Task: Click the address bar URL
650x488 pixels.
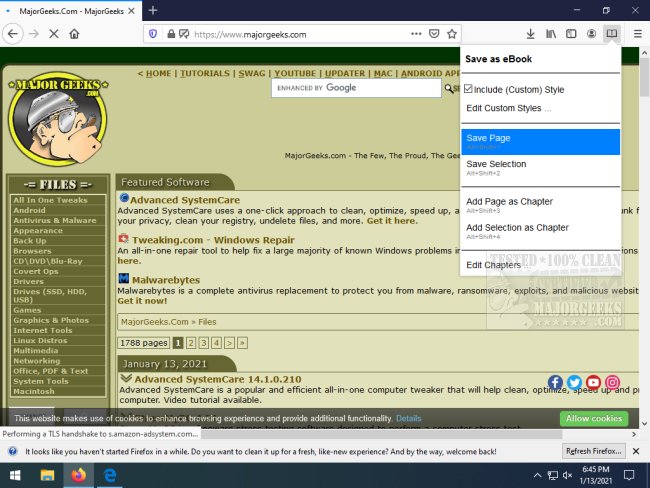Action: point(250,34)
